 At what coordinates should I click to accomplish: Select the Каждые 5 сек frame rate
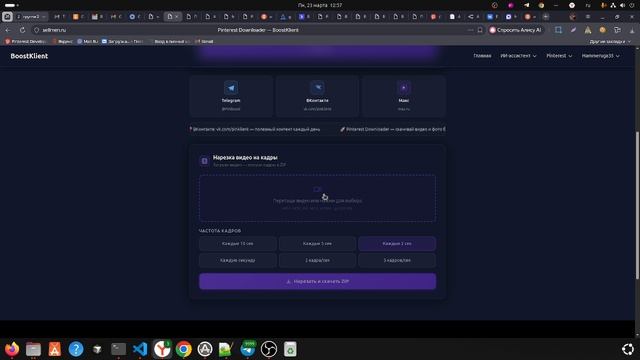point(317,244)
